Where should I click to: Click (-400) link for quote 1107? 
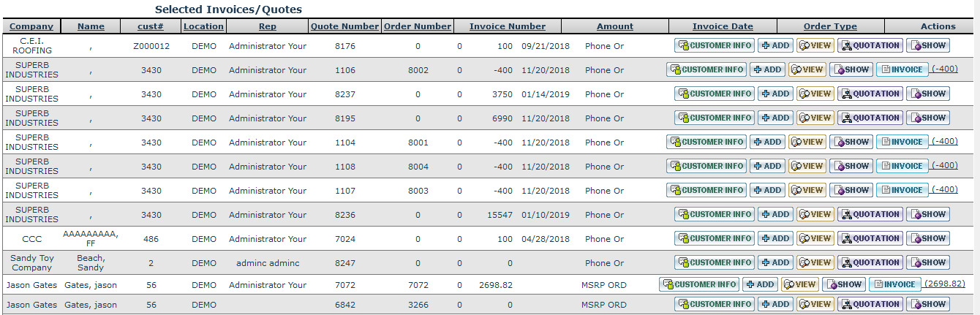(944, 189)
